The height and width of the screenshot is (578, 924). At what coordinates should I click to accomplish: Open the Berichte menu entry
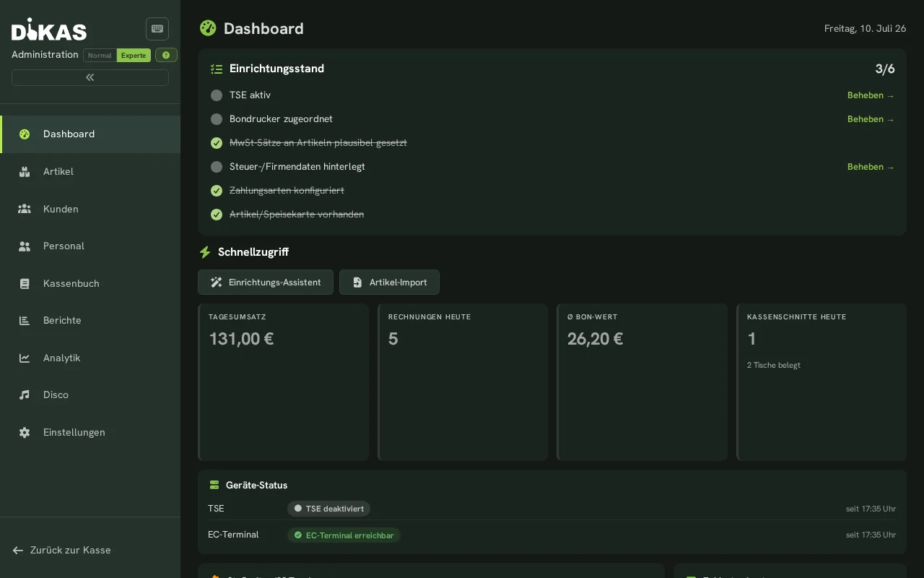click(90, 320)
